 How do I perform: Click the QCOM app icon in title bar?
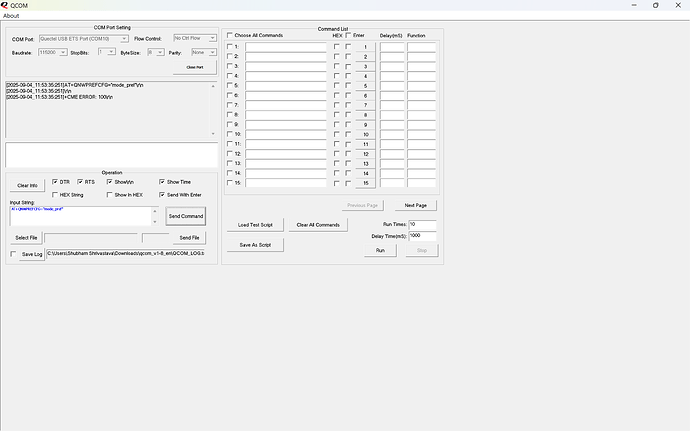(x=4, y=5)
